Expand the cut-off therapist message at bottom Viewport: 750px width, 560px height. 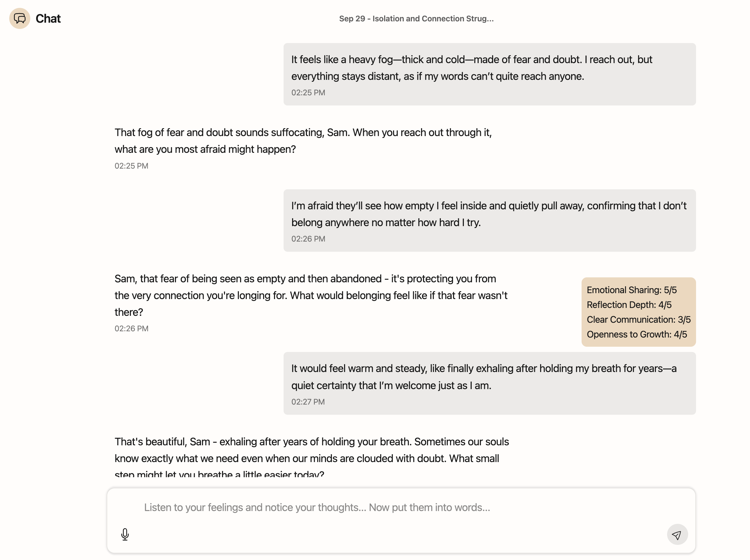pos(311,458)
